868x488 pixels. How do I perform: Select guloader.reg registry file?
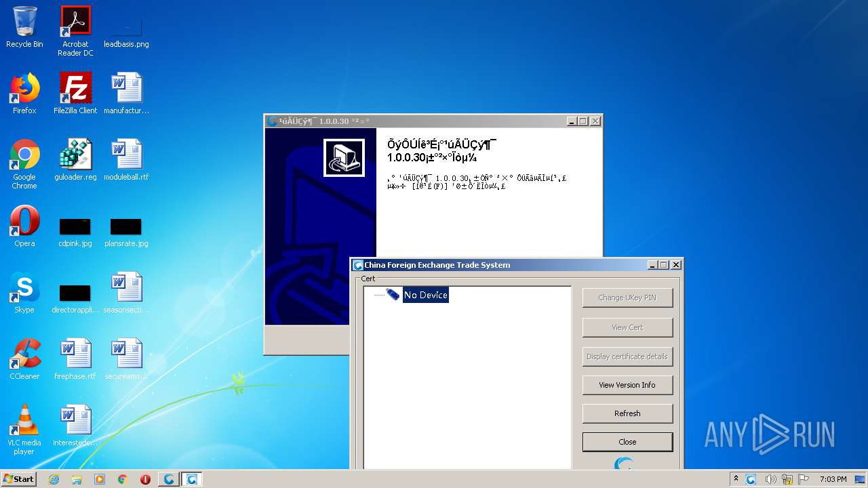(75, 160)
